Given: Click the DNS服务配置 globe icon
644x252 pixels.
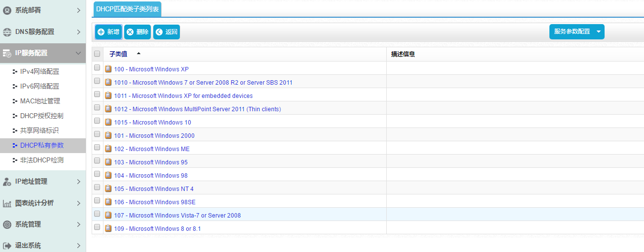Looking at the screenshot, I should 7,32.
